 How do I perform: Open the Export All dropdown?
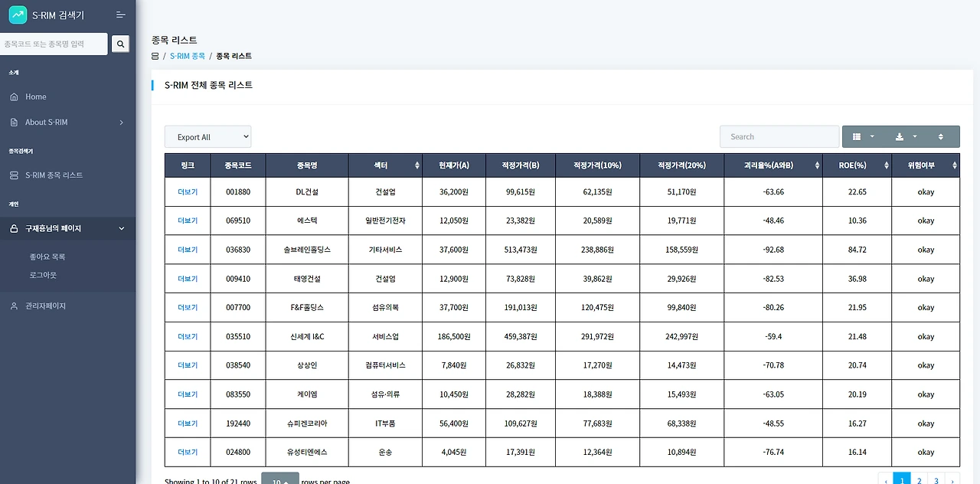[x=207, y=137]
